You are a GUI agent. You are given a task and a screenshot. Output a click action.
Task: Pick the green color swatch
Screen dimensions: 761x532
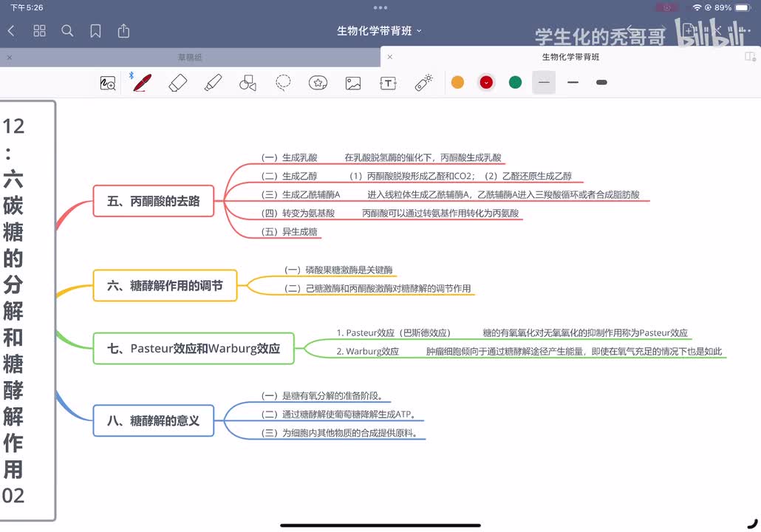(515, 83)
